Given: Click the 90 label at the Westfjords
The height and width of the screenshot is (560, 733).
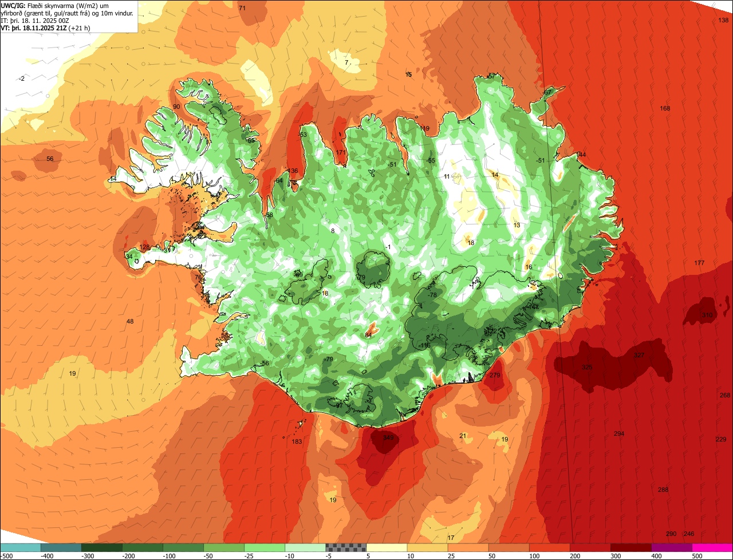Looking at the screenshot, I should point(176,107).
